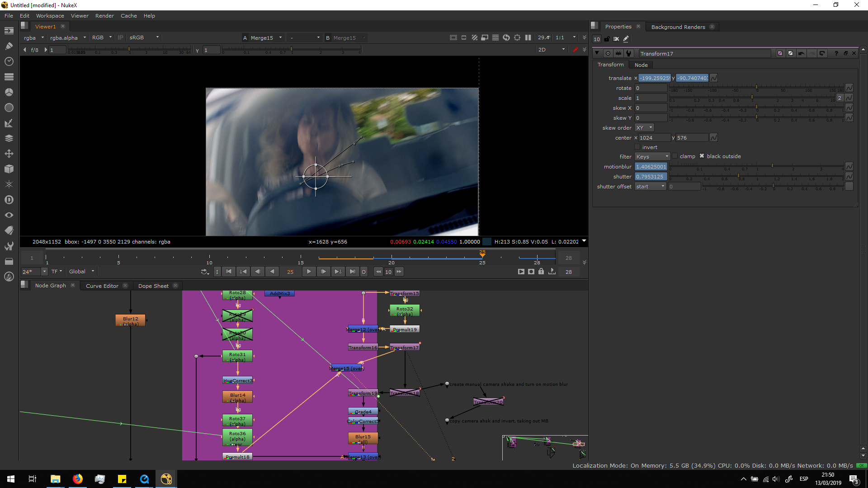This screenshot has width=868, height=488.
Task: Open the Deep nodes D icon
Action: tap(9, 200)
